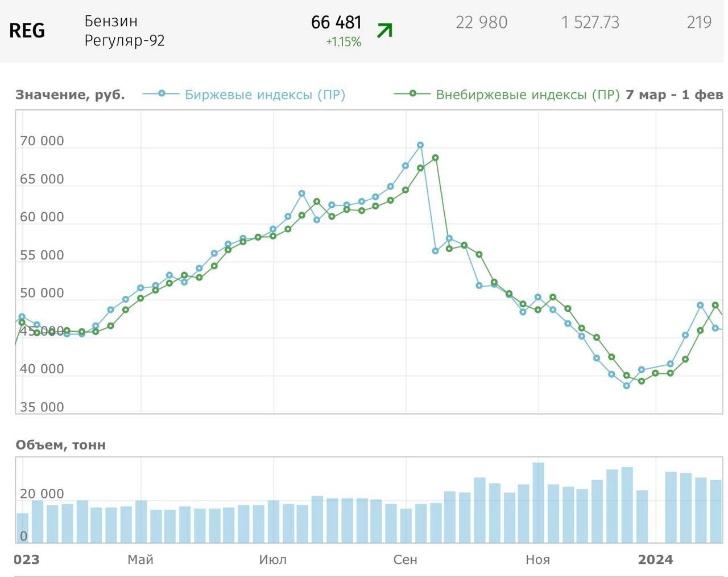Select the 7 мар - 1 фев date range
Screen dimensions: 728x577
(x=674, y=94)
